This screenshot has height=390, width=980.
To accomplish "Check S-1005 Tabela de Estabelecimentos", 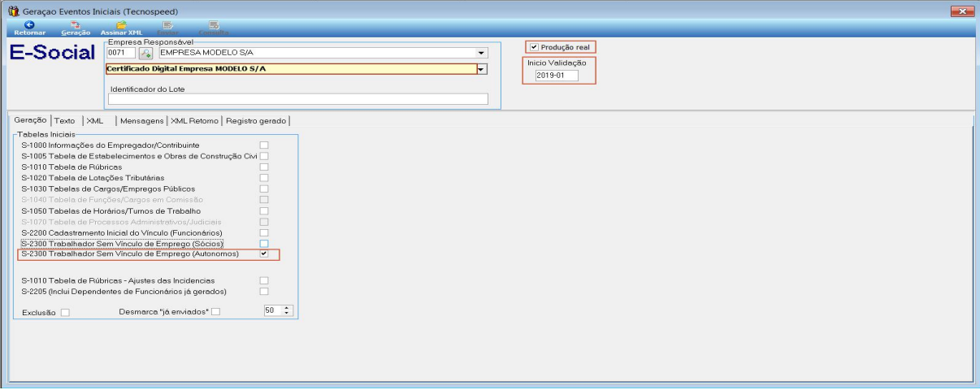I will tap(263, 156).
